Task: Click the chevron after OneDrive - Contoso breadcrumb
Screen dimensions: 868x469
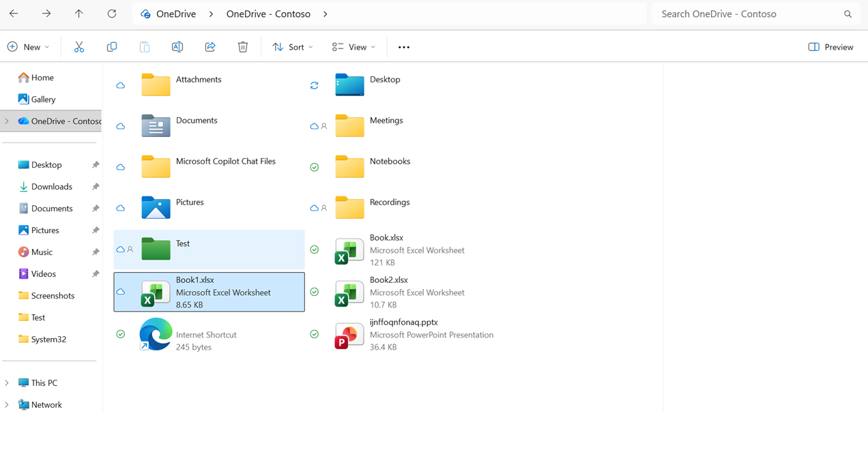Action: (x=325, y=14)
